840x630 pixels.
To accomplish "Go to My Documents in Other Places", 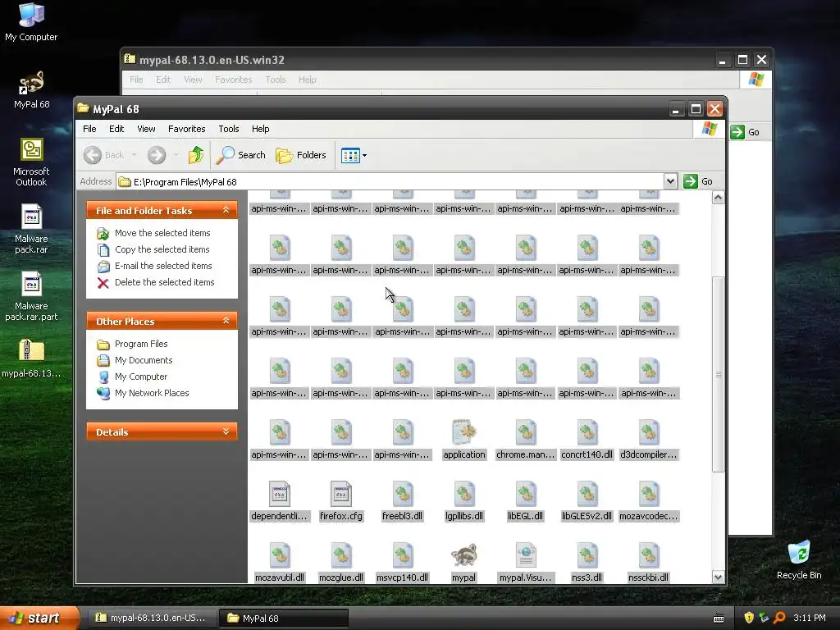I will (144, 361).
